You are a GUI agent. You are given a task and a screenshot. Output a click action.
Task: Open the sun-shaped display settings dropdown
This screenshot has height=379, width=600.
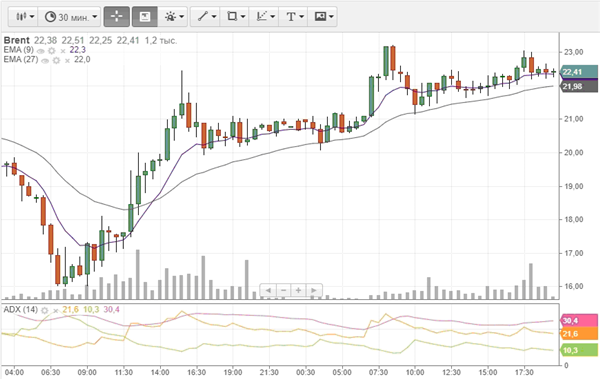click(173, 16)
